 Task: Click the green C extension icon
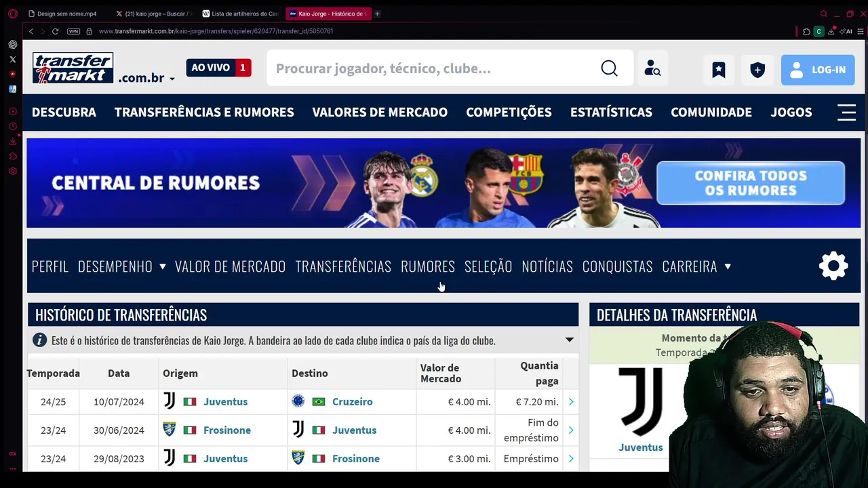coord(818,31)
